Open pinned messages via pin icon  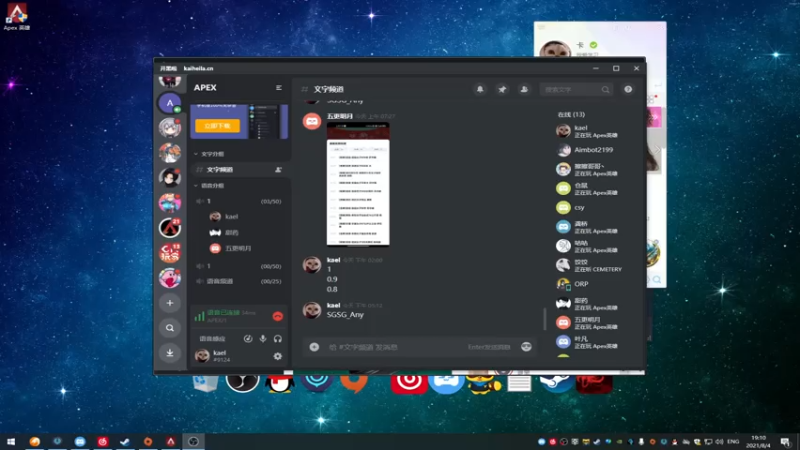pyautogui.click(x=502, y=89)
